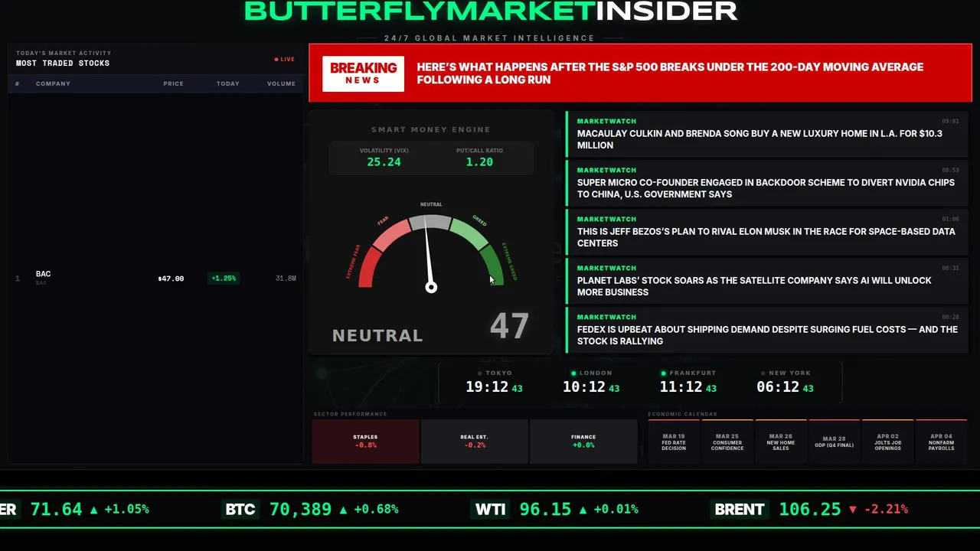Screen dimensions: 980x551
Task: Click the light green Greed gauge segment
Action: (470, 233)
